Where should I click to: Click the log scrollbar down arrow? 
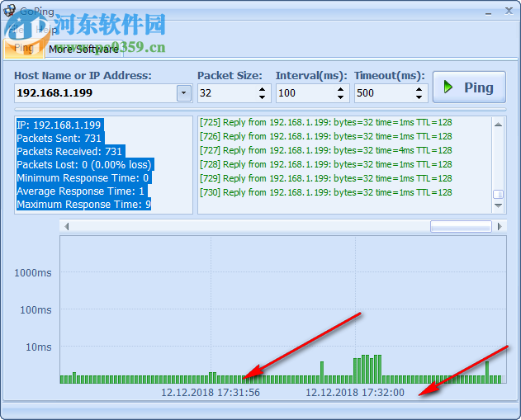click(498, 205)
